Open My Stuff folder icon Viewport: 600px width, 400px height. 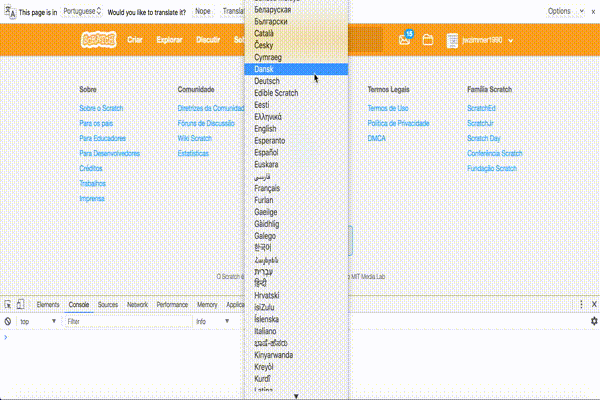coord(428,40)
